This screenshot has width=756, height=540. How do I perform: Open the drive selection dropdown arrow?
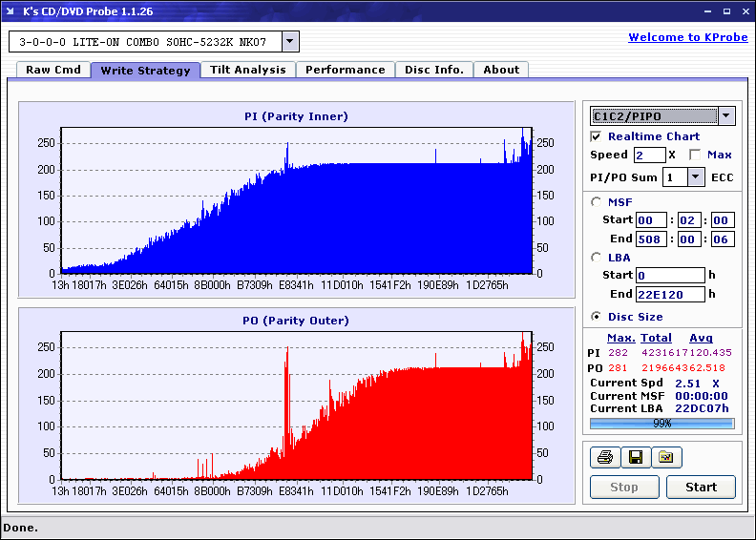click(290, 41)
